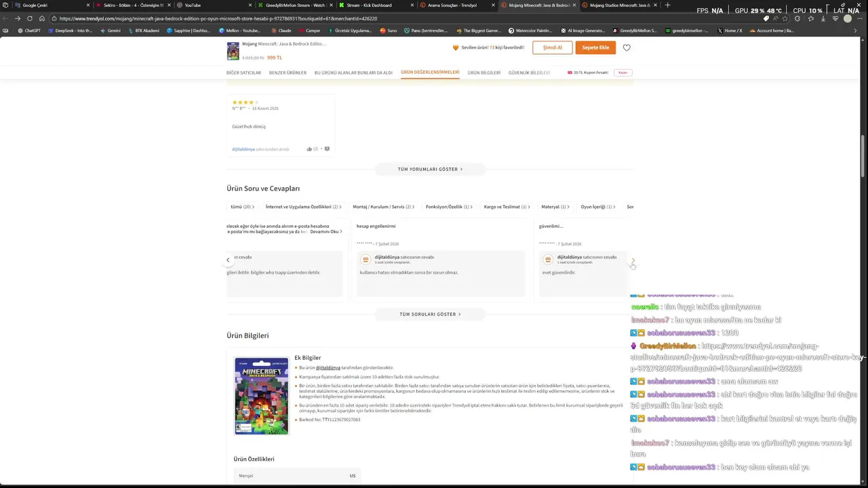Show next question with right carousel arrow
The image size is (868, 488).
[x=633, y=260]
